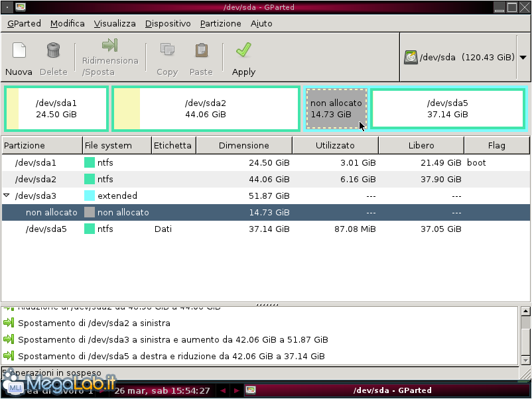Click the arrow icon of the /dev/sda2 move operation

9,323
